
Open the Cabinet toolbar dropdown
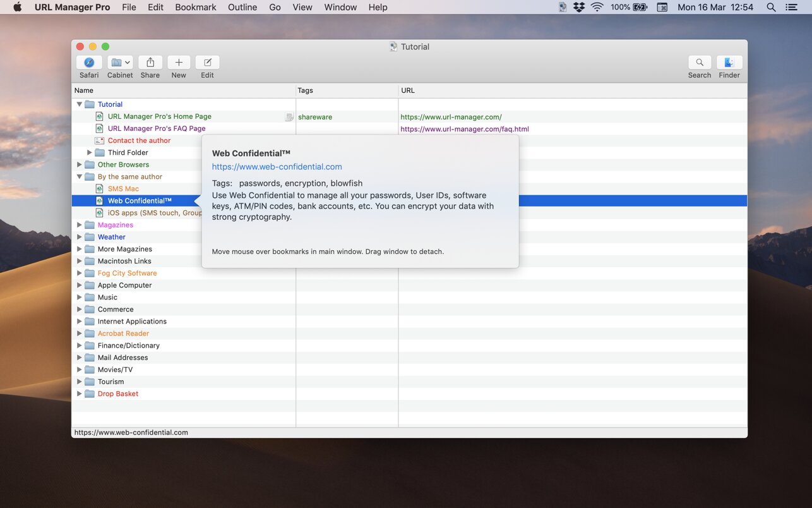(x=119, y=63)
